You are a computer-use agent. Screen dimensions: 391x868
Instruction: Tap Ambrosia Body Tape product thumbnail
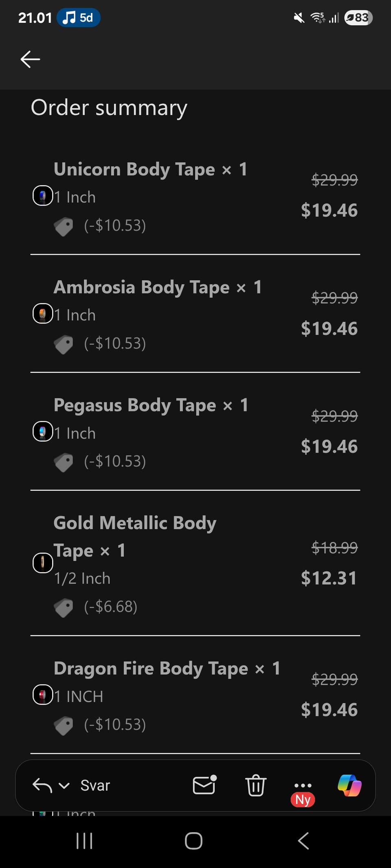coord(43,314)
